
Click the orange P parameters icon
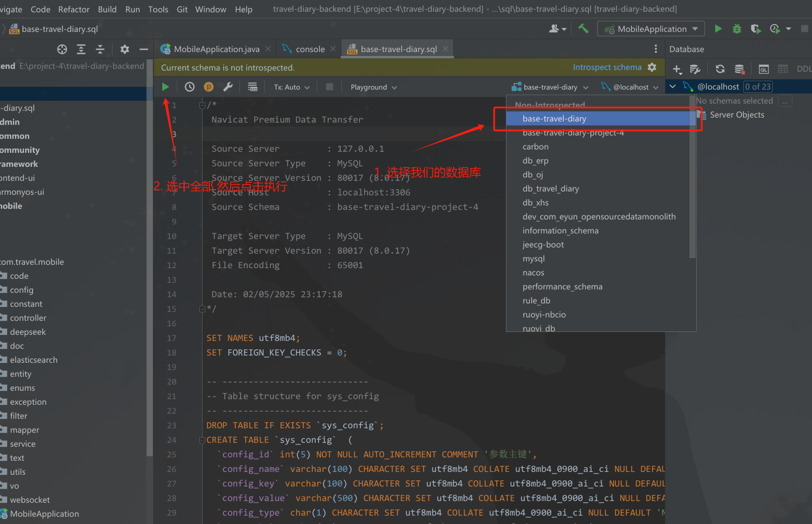[209, 87]
